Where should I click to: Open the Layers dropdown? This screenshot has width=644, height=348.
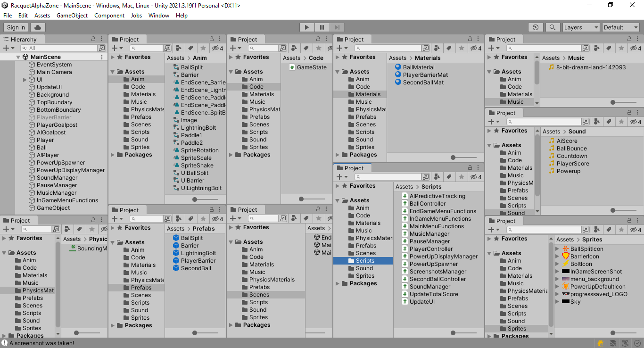[x=581, y=27]
